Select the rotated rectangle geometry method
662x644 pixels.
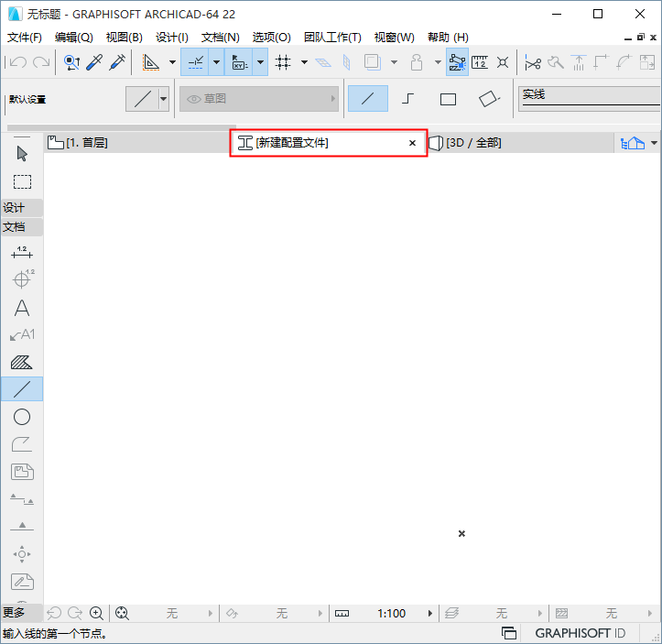tap(488, 99)
